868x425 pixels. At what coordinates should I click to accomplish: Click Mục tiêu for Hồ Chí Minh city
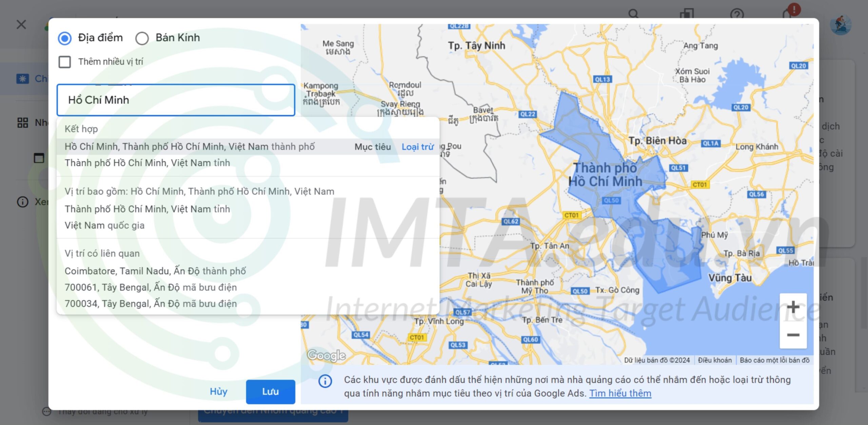(x=373, y=147)
